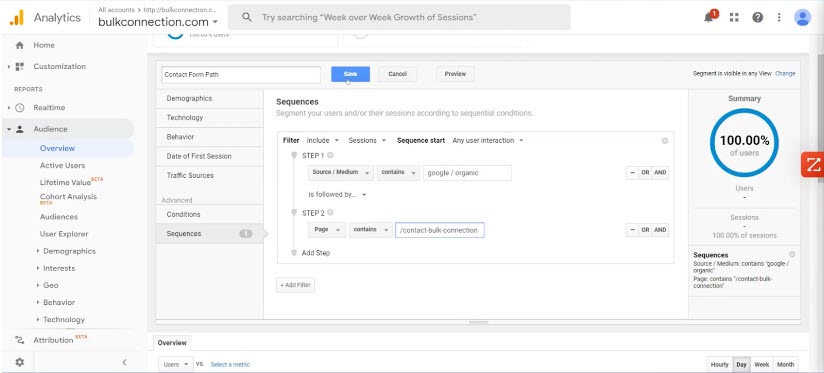Open the Google apps grid
This screenshot has width=824, height=373.
click(x=734, y=17)
